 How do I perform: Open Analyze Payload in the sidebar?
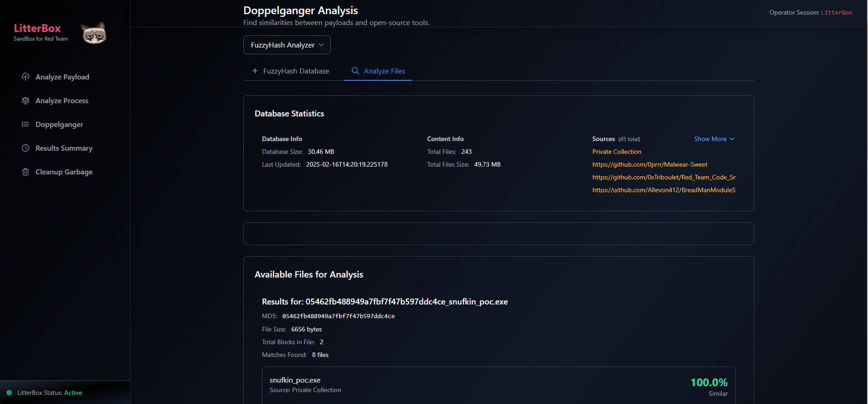[x=63, y=77]
